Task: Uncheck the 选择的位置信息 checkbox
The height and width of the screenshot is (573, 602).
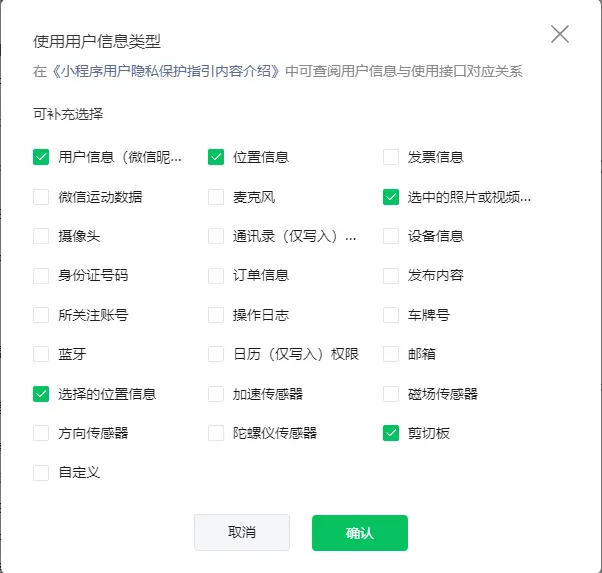Action: coord(41,394)
